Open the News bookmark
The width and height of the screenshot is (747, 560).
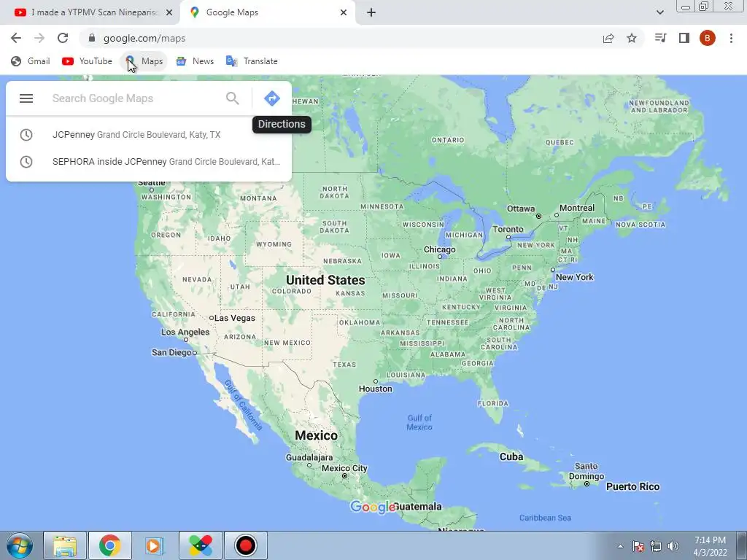coord(195,61)
